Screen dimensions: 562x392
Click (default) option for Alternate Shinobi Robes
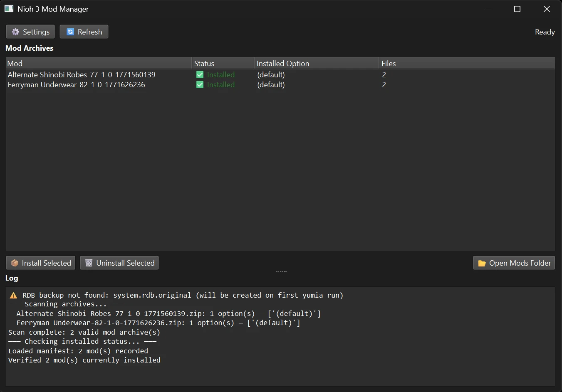pyautogui.click(x=271, y=75)
